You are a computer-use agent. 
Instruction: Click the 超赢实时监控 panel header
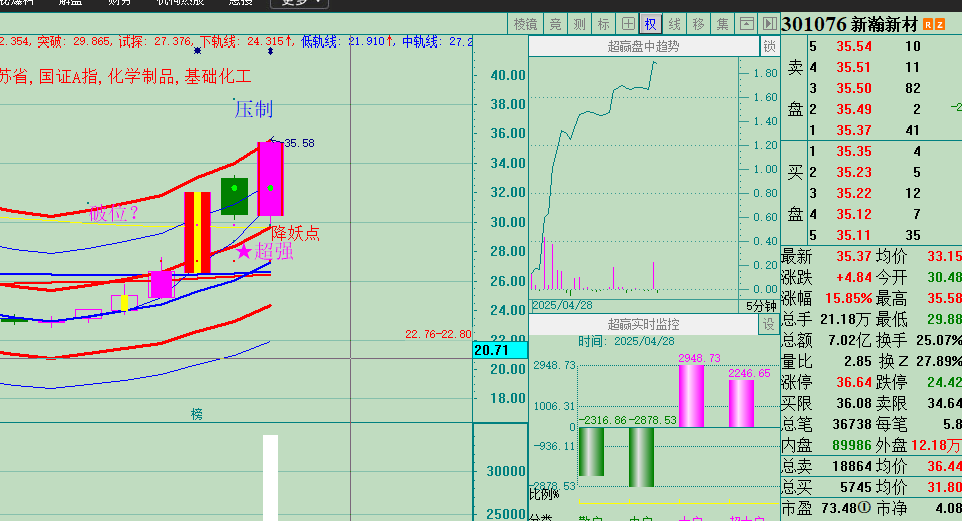(643, 324)
